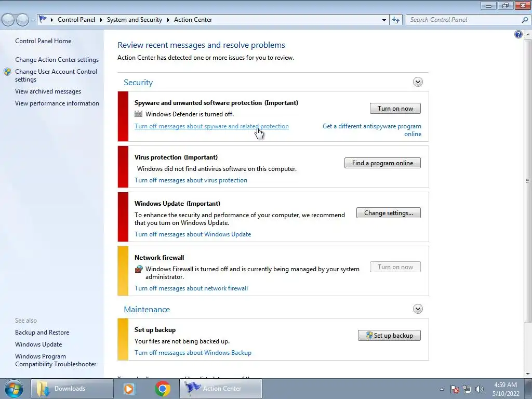Click scrollbar down arrow
Viewport: 532px width, 399px height.
(x=527, y=374)
